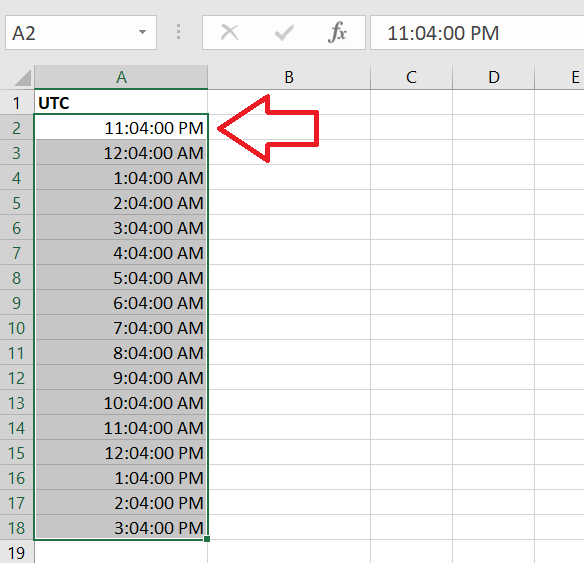Click the three-dot formula bar resize handle
The width and height of the screenshot is (586, 566).
[x=179, y=32]
